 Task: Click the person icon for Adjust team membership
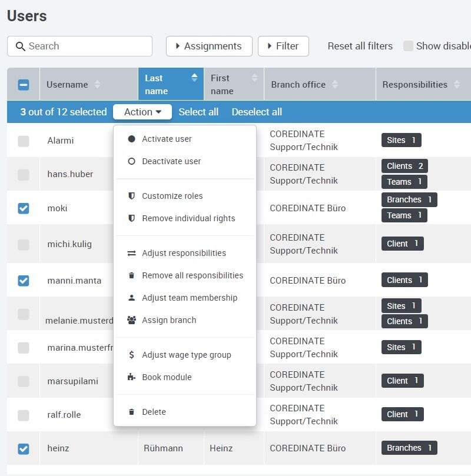pos(132,298)
